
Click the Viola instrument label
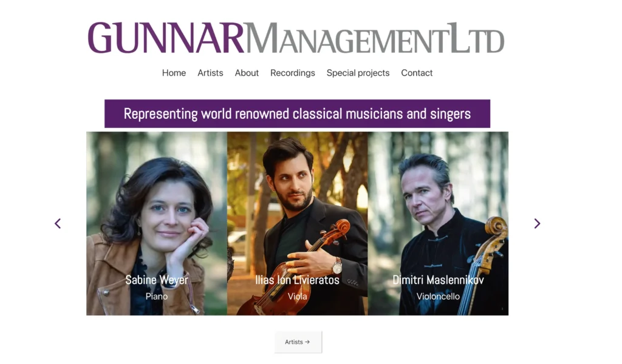[x=297, y=296]
